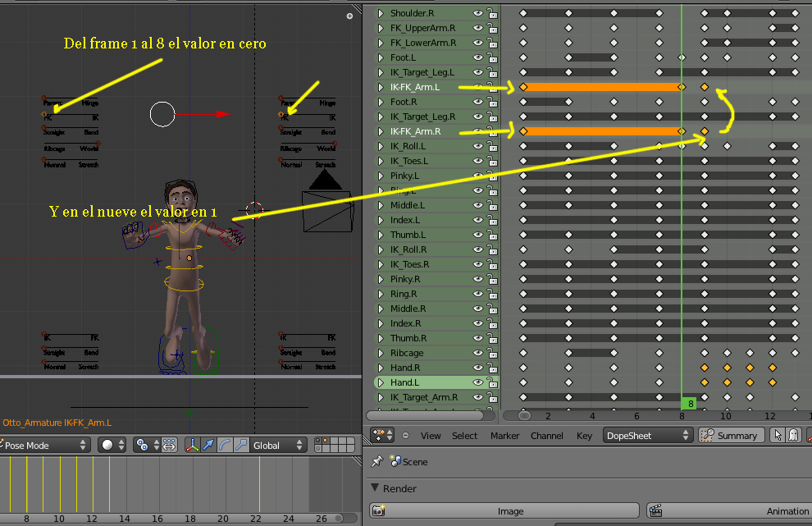Toggle visibility of the Hand.R channel
Screen dimensions: 812x526
coord(478,368)
